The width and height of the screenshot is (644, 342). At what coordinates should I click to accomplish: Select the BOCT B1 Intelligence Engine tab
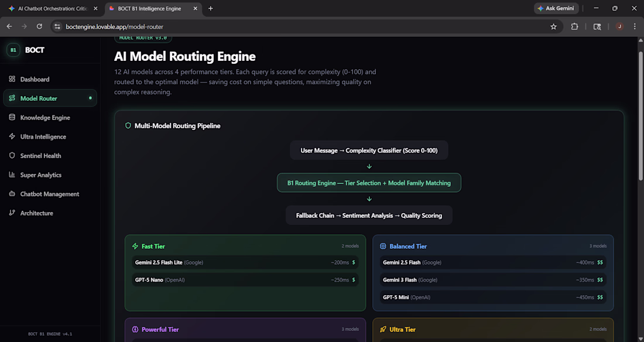click(x=149, y=8)
